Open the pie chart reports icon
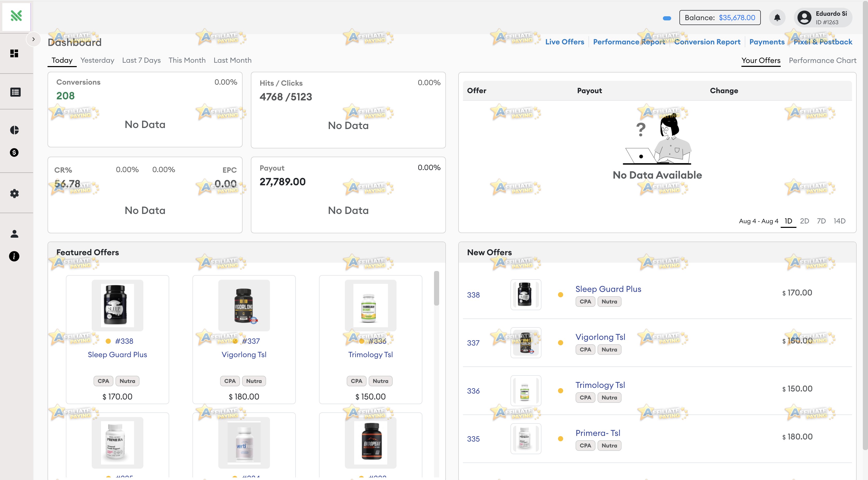 14,130
